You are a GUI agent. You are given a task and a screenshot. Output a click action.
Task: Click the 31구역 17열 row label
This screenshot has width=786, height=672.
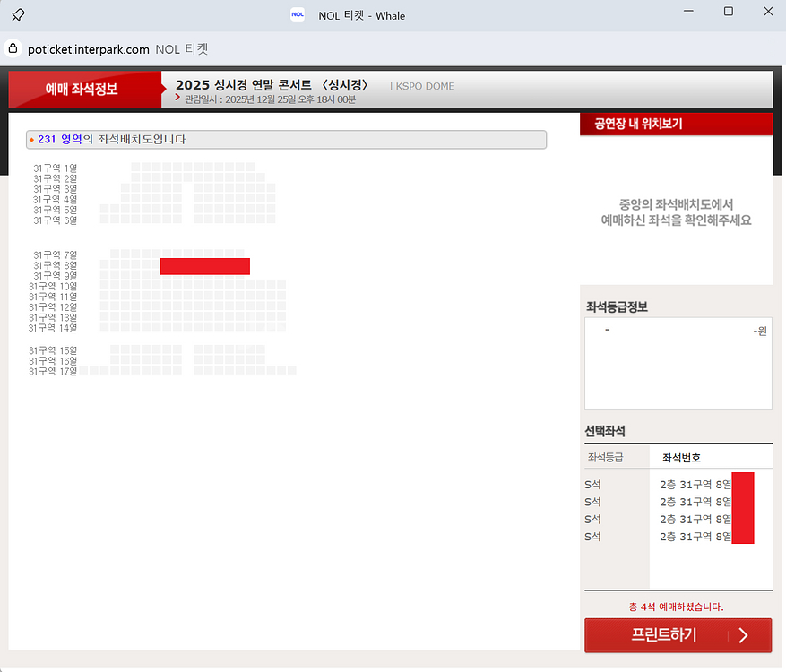tap(53, 371)
